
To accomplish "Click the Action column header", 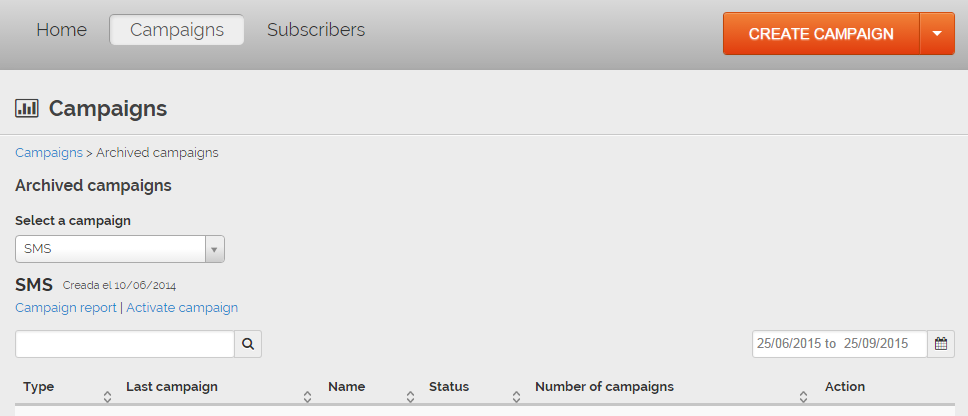I will (845, 387).
